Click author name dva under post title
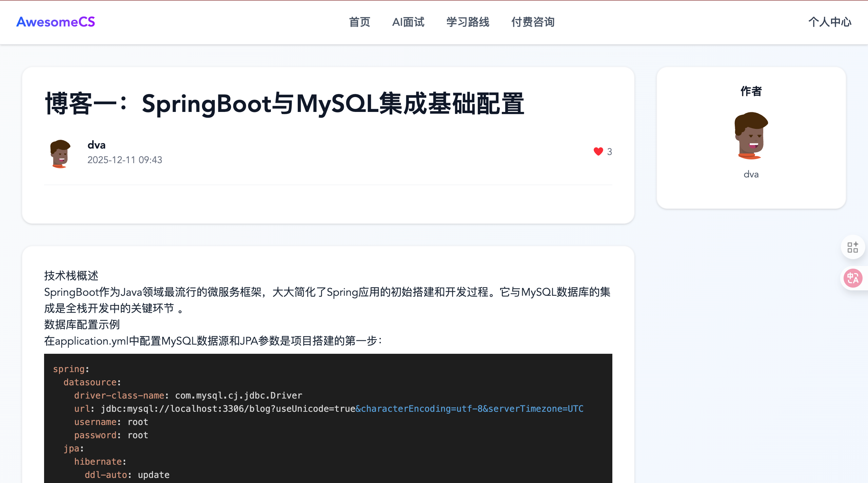The height and width of the screenshot is (483, 868). [97, 145]
